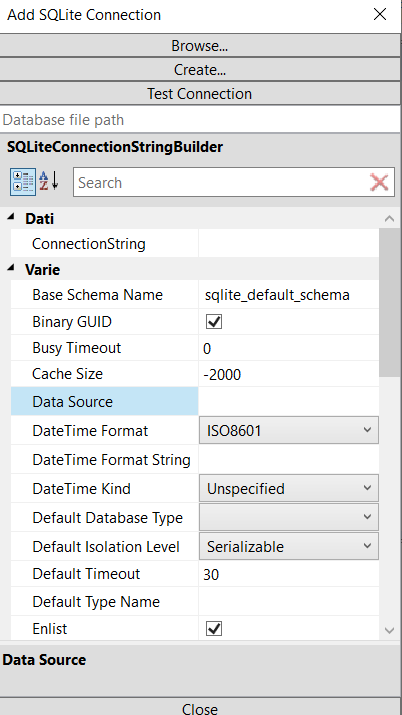Collapse the Varie category
The height and width of the screenshot is (715, 402).
10,269
